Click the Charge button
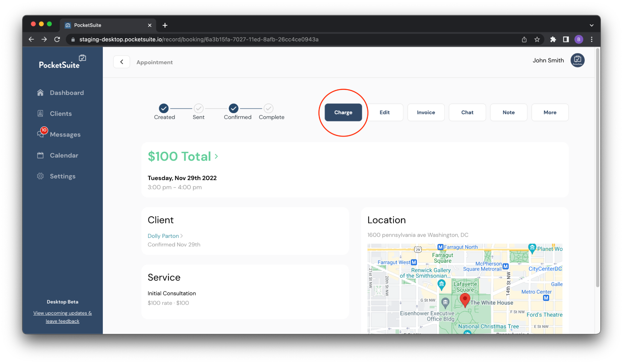The image size is (623, 364). click(343, 112)
